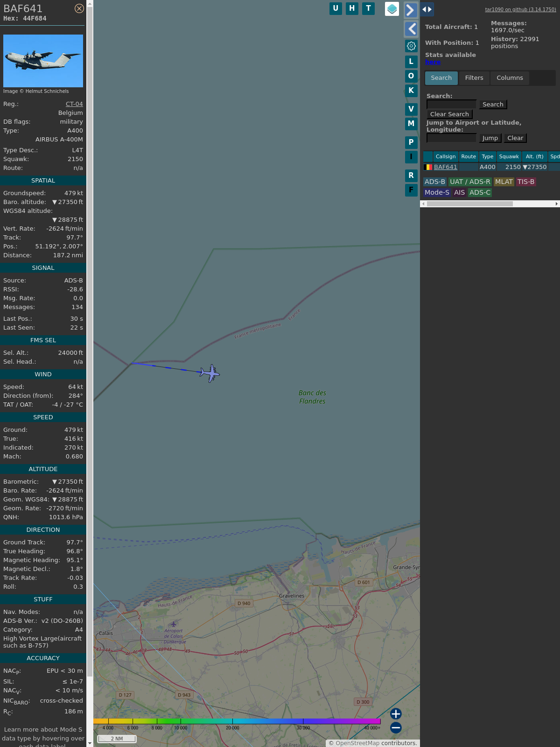Expand panel with left chevron arrow
The width and height of the screenshot is (560, 747).
(x=411, y=29)
